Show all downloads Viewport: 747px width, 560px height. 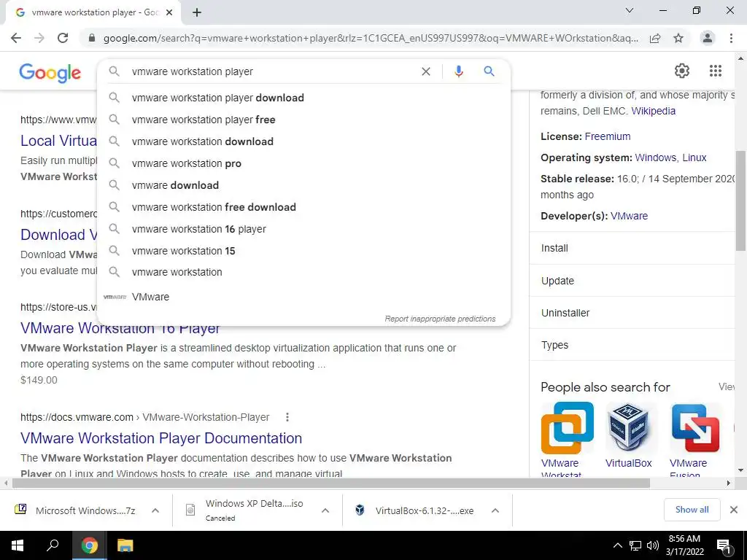pyautogui.click(x=692, y=510)
